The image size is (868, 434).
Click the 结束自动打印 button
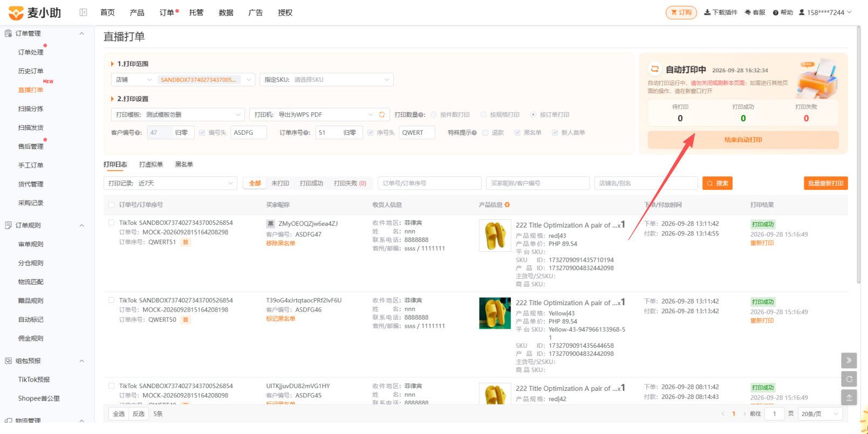click(743, 140)
